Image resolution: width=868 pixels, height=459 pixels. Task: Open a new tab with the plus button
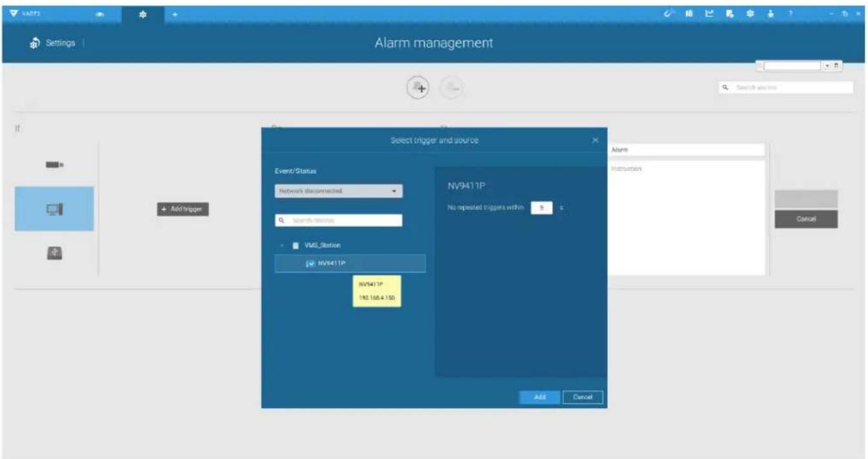point(175,14)
